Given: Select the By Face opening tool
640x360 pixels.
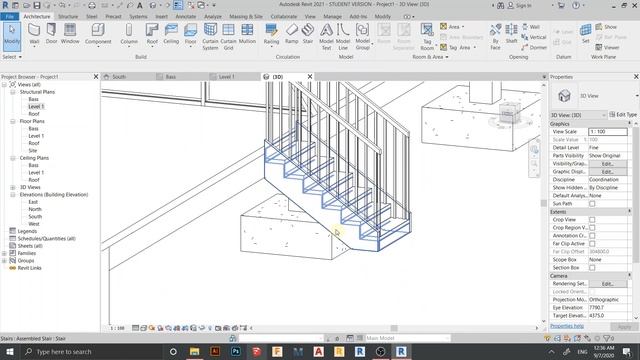Looking at the screenshot, I should pyautogui.click(x=496, y=36).
